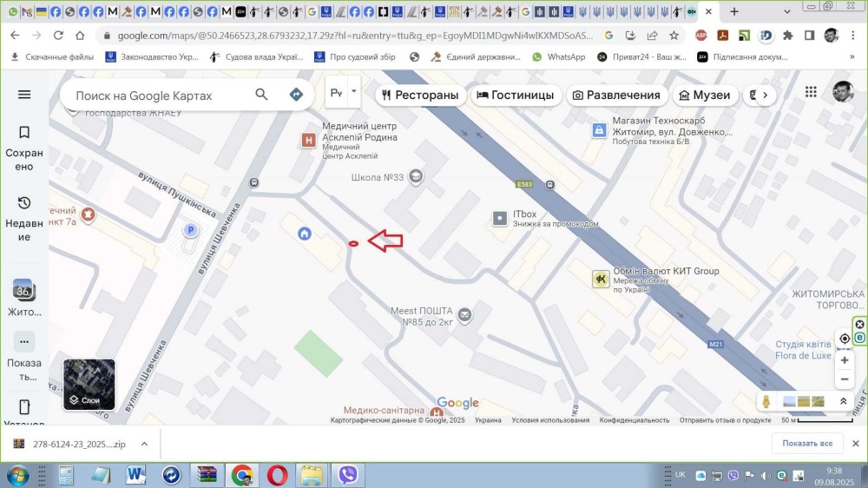This screenshot has height=488, width=868.
Task: Open the Google apps grid
Action: click(811, 92)
